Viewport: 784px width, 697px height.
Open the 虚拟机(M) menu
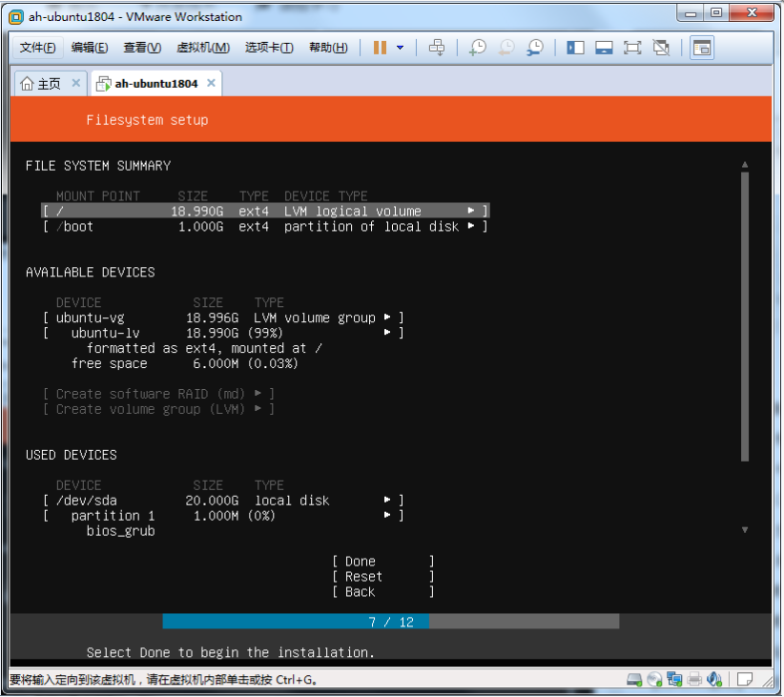[202, 48]
